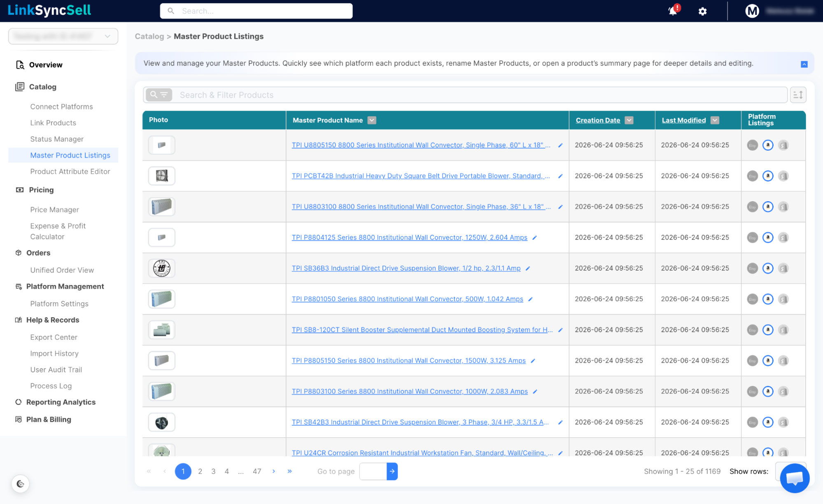Go to Unified Order View
The width and height of the screenshot is (823, 504).
point(62,270)
